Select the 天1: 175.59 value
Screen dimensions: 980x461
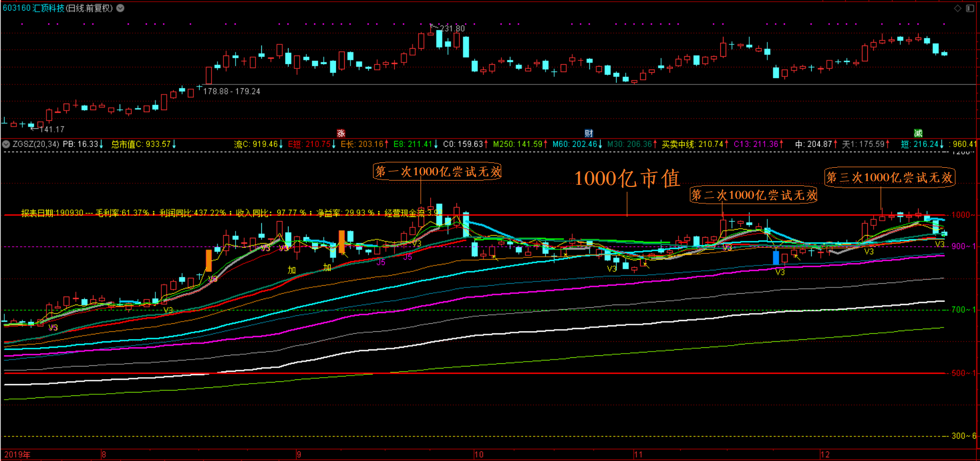pyautogui.click(x=866, y=144)
